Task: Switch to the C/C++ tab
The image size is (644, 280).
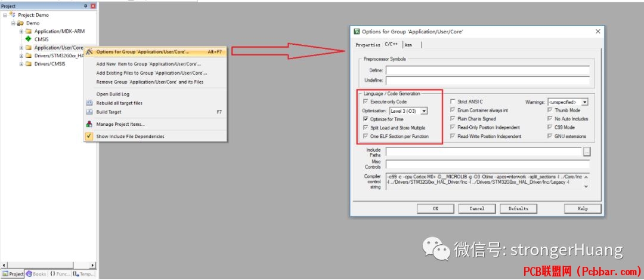Action: point(391,44)
